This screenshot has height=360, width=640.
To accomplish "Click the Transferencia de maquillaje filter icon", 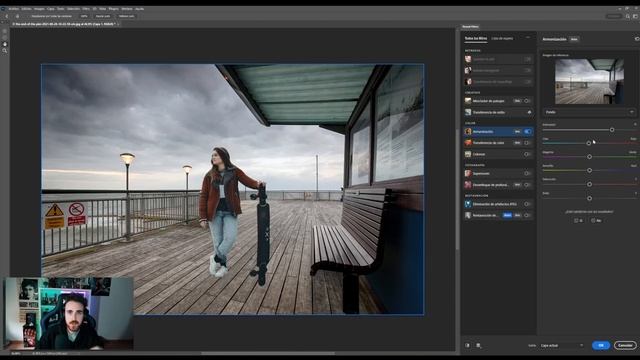I will point(468,82).
